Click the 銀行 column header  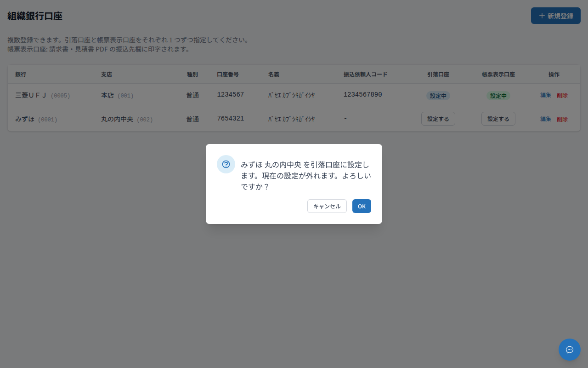(21, 74)
